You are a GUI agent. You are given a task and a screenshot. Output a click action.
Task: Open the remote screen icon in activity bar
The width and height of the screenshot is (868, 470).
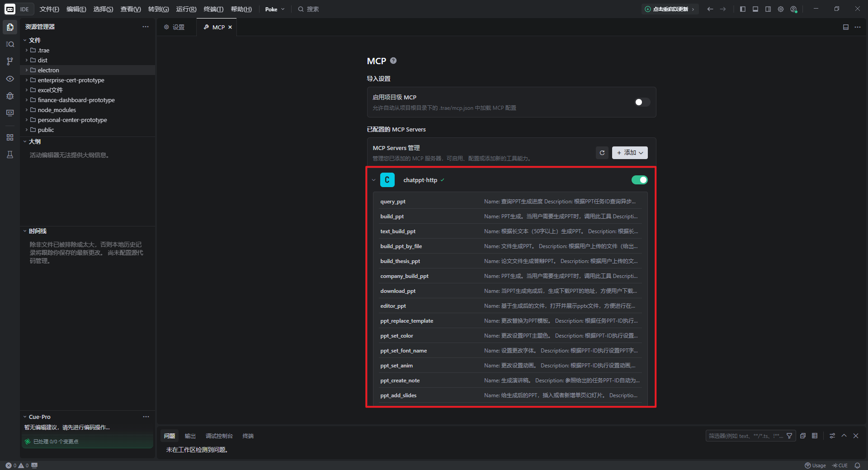(x=10, y=113)
